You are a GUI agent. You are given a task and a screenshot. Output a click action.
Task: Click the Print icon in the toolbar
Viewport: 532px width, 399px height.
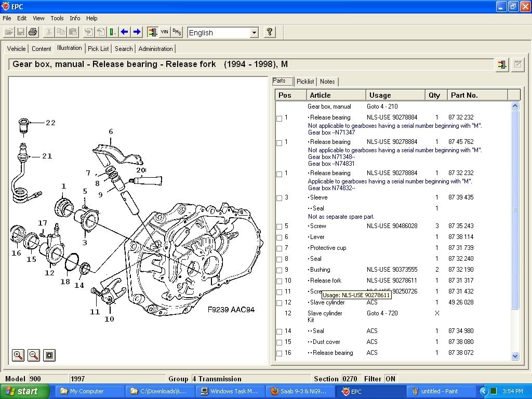coord(32,32)
